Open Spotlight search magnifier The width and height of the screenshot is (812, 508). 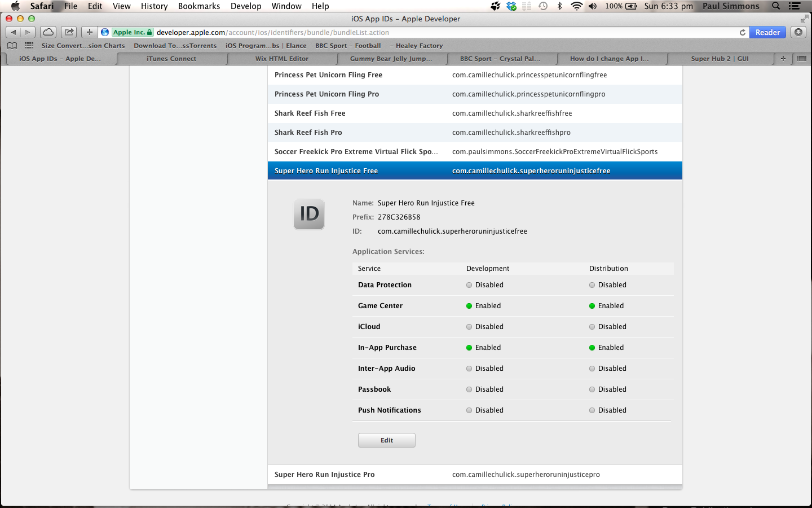click(776, 6)
